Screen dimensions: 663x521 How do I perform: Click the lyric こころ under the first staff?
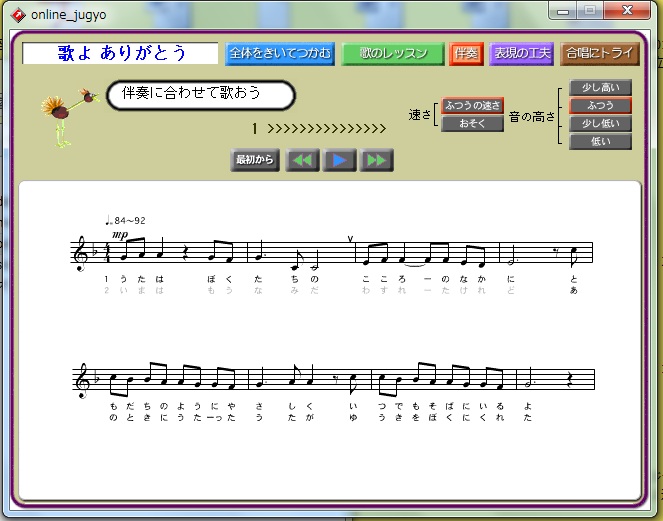[384, 279]
